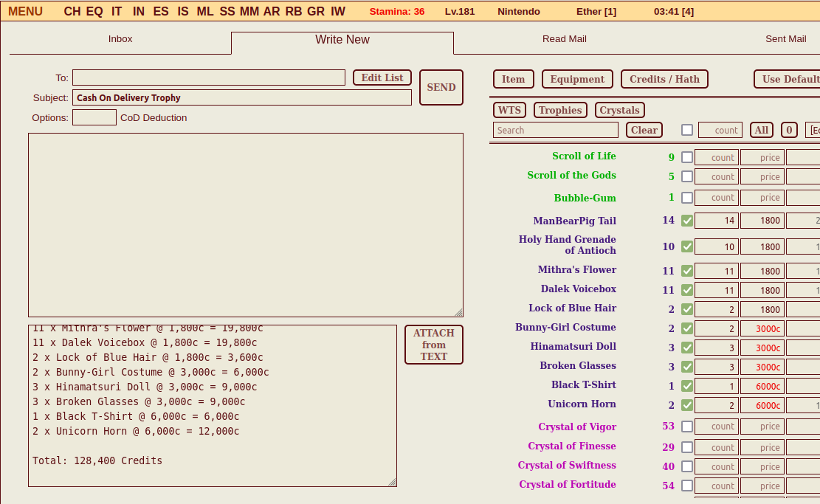Open the IN shortcut
The width and height of the screenshot is (820, 504).
(x=139, y=12)
